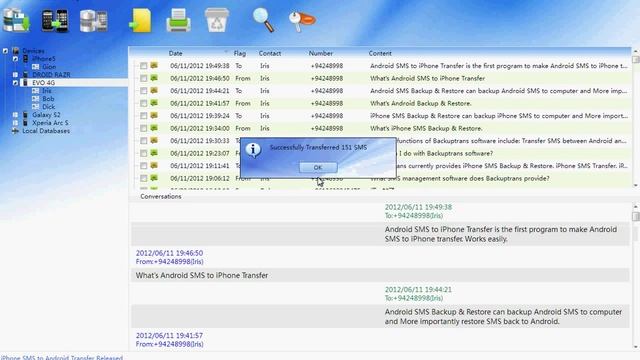Click the device icon beside iPhone5
Image resolution: width=640 pixels, height=360 pixels.
(26, 59)
